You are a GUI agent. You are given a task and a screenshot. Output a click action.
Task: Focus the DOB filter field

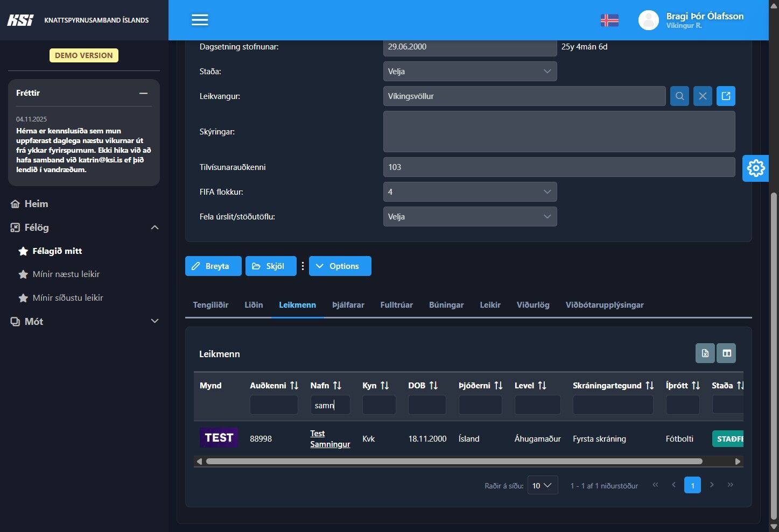click(427, 405)
